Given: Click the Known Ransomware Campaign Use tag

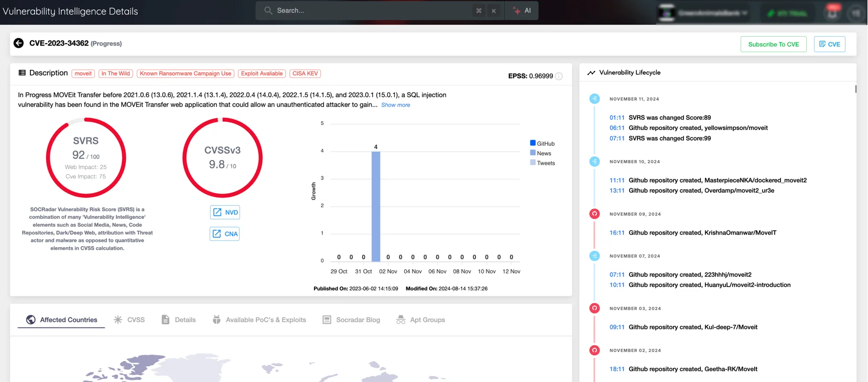Looking at the screenshot, I should [186, 73].
